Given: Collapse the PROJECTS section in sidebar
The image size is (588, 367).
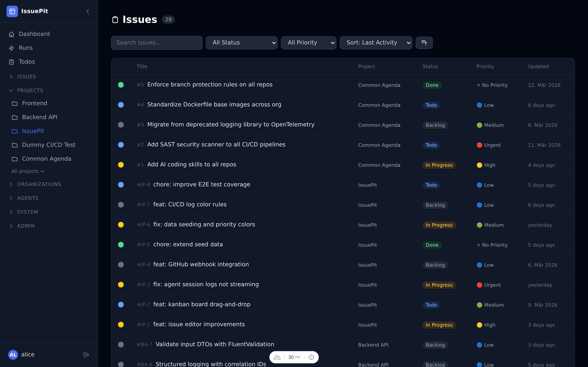Looking at the screenshot, I should (x=11, y=90).
